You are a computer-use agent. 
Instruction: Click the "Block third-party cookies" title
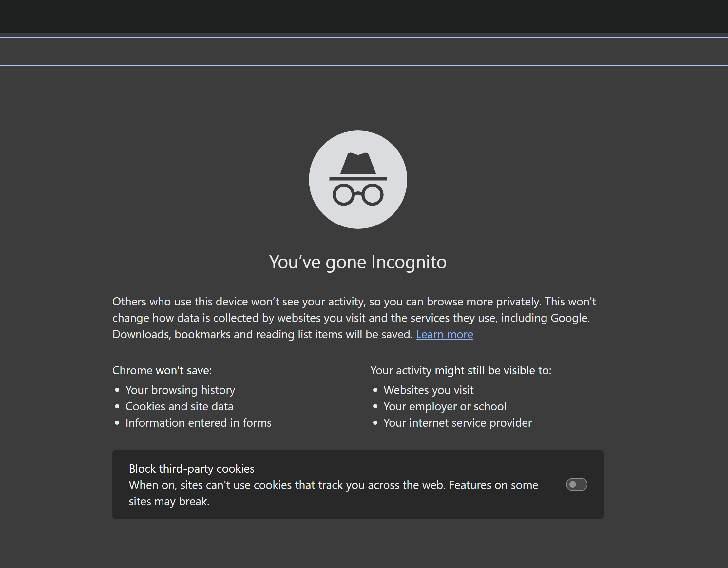191,469
